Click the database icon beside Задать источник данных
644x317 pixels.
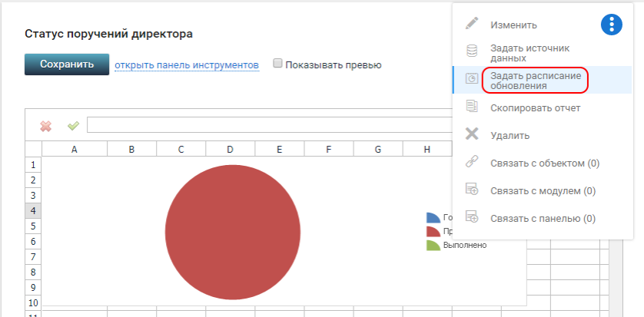pos(472,51)
